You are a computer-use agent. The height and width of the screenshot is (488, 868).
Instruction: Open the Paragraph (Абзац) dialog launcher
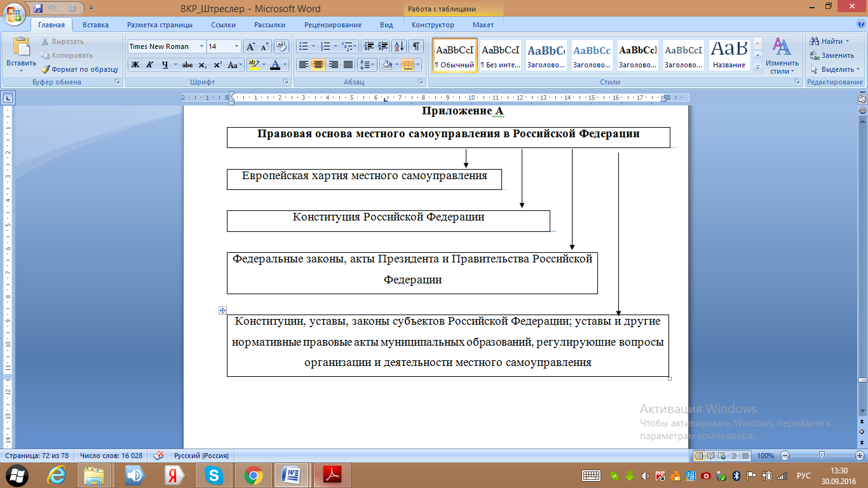click(421, 82)
